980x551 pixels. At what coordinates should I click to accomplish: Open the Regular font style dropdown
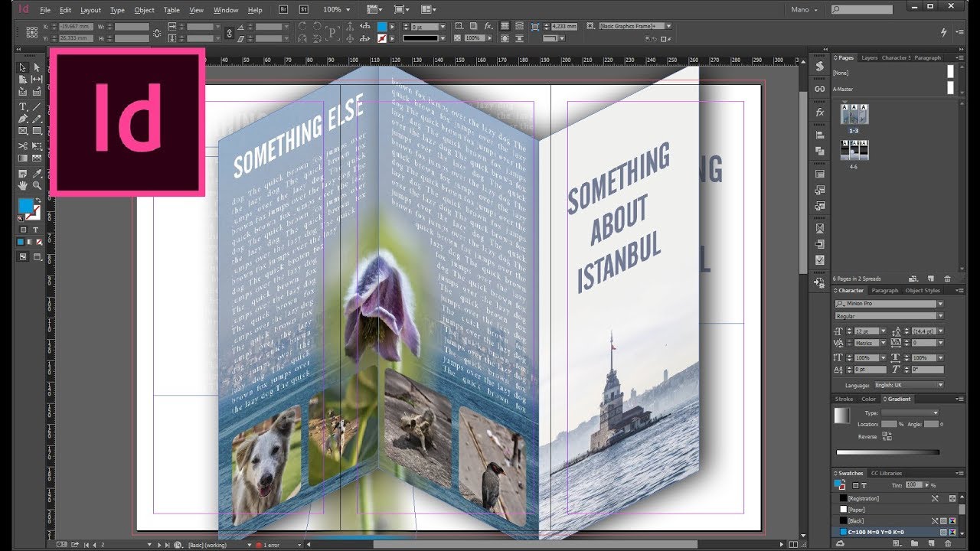940,316
